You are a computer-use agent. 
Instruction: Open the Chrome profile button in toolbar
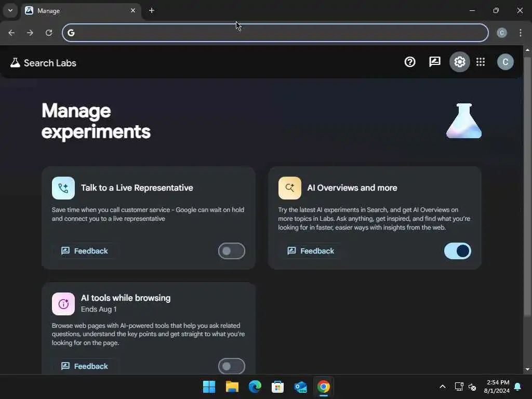coord(502,33)
